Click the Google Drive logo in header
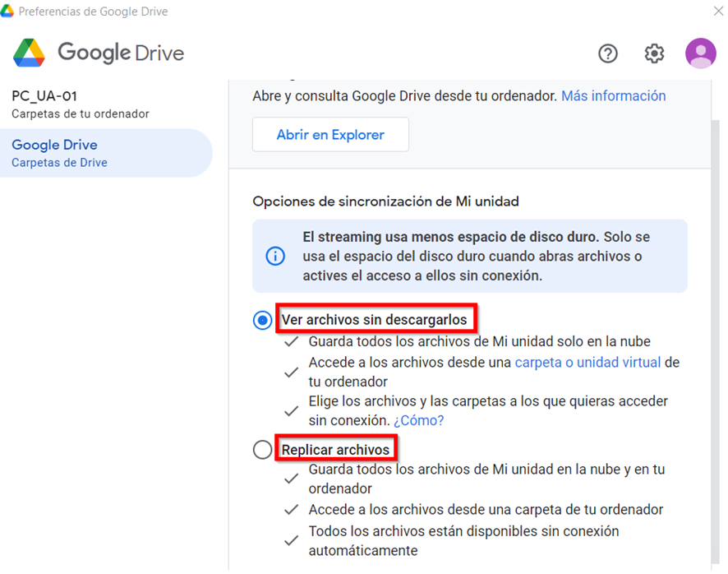 click(99, 53)
